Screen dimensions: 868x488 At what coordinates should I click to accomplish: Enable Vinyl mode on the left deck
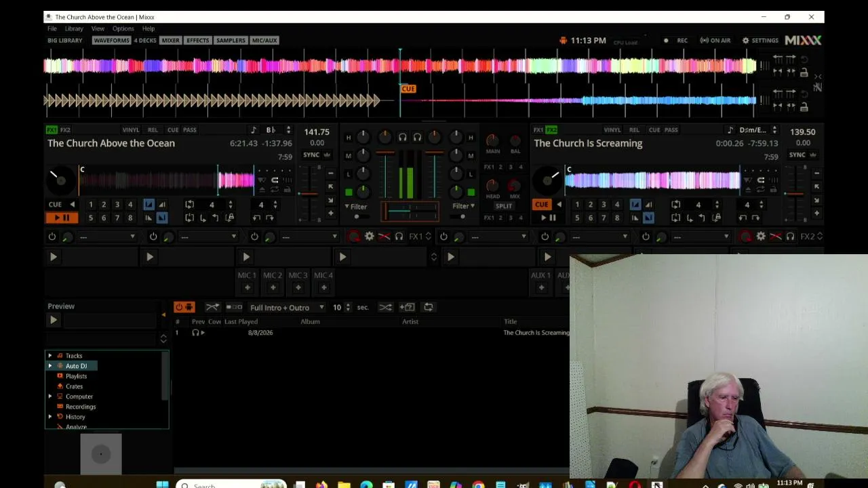[x=131, y=130]
